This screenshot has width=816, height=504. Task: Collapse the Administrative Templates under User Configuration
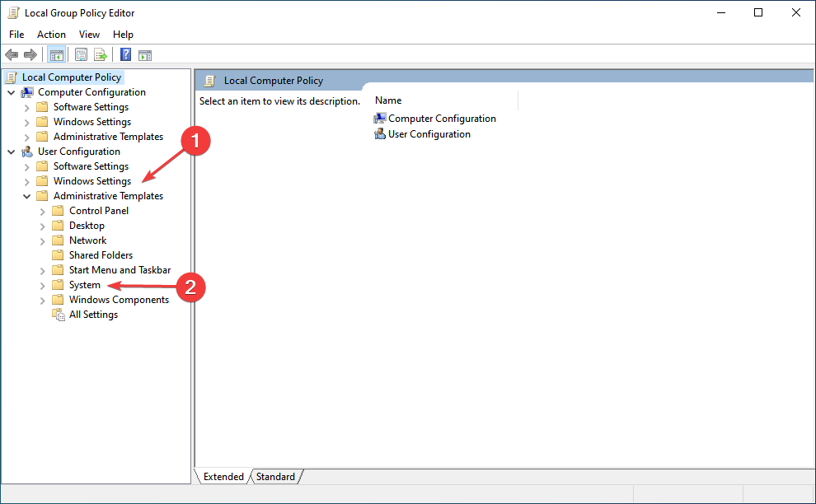point(27,196)
